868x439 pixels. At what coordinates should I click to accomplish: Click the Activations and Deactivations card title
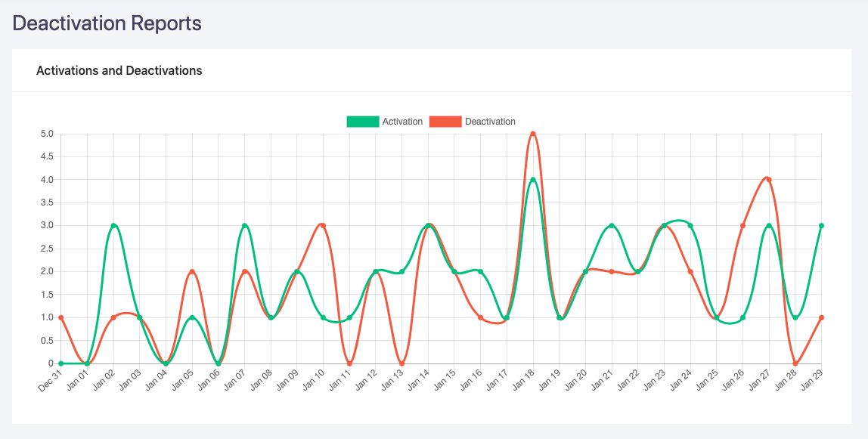click(x=119, y=70)
